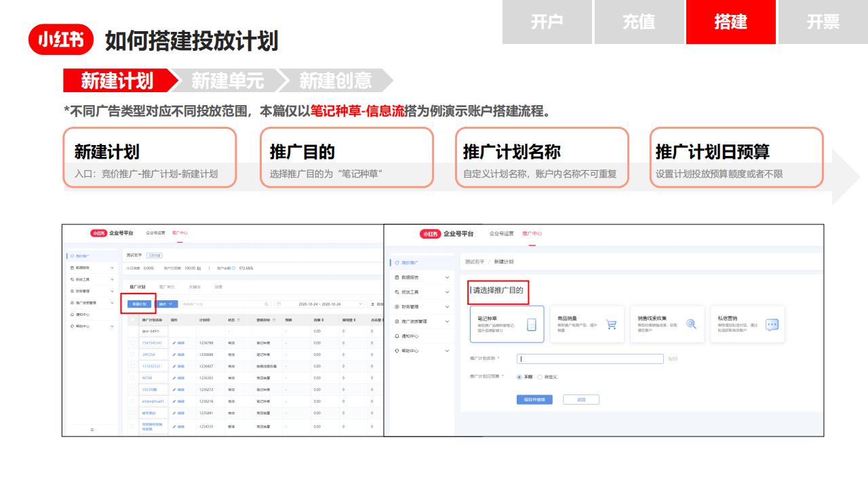This screenshot has width=868, height=488.
Task: Open the blue 操作 dropdown button
Action: pyautogui.click(x=166, y=304)
